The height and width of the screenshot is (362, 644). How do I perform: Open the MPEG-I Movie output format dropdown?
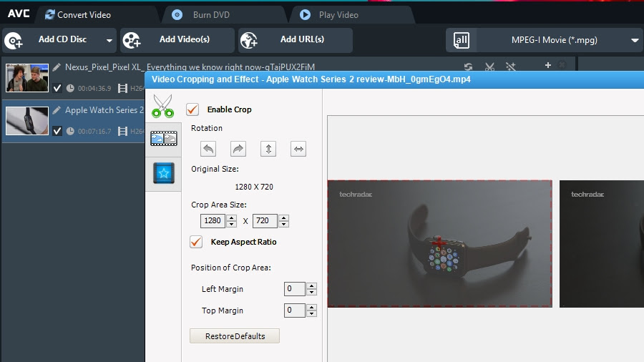pyautogui.click(x=635, y=40)
